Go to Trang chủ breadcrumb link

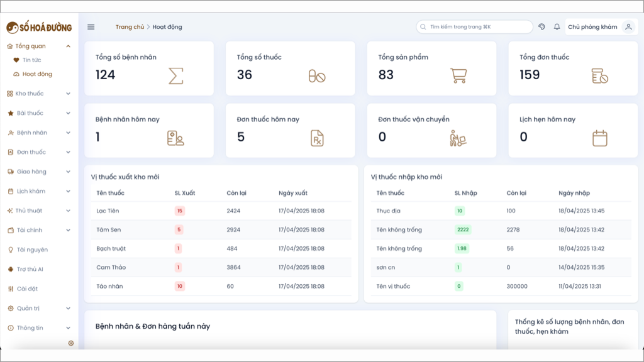point(130,27)
